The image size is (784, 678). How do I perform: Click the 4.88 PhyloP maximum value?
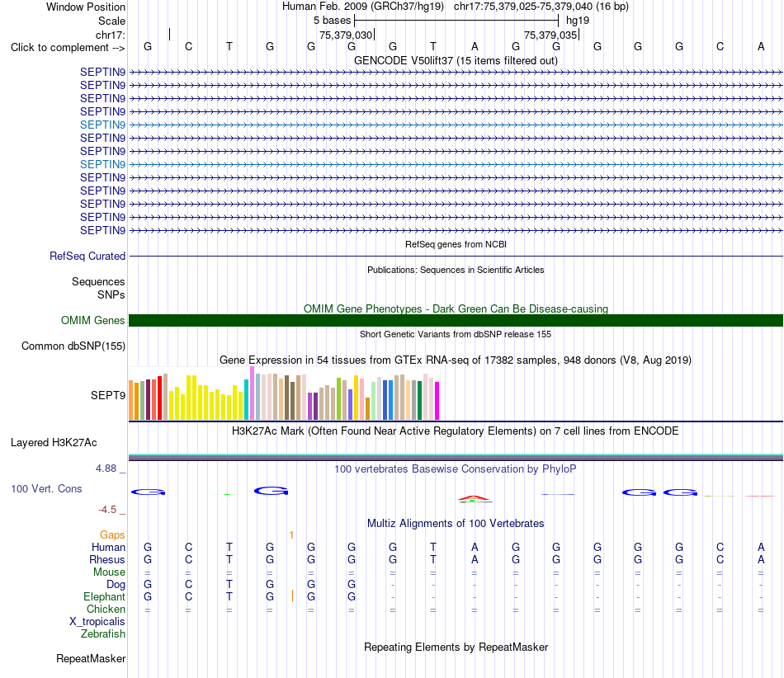pos(106,468)
